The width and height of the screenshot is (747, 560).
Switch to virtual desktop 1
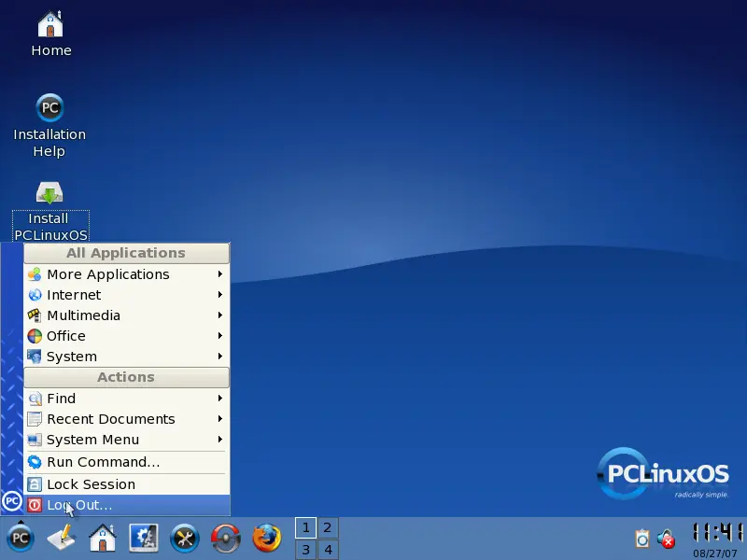click(306, 527)
